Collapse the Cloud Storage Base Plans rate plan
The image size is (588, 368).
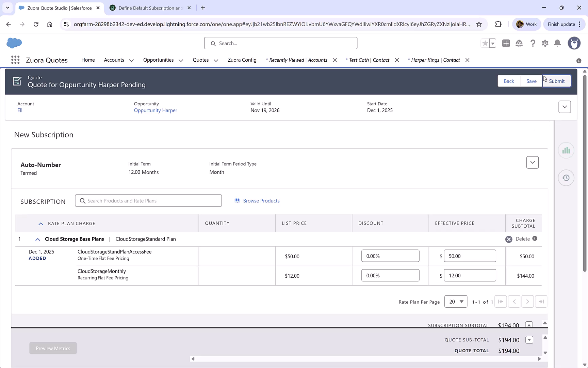[37, 239]
